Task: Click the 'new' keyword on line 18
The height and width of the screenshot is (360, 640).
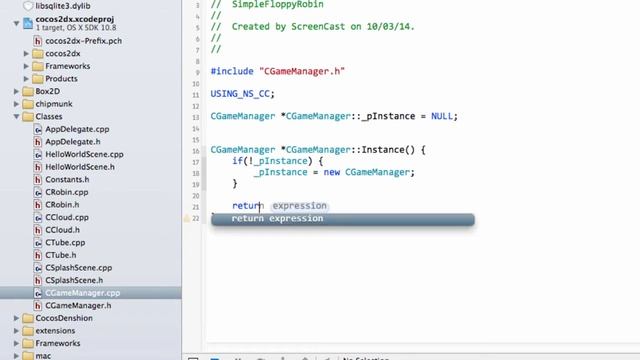Action: [332, 172]
